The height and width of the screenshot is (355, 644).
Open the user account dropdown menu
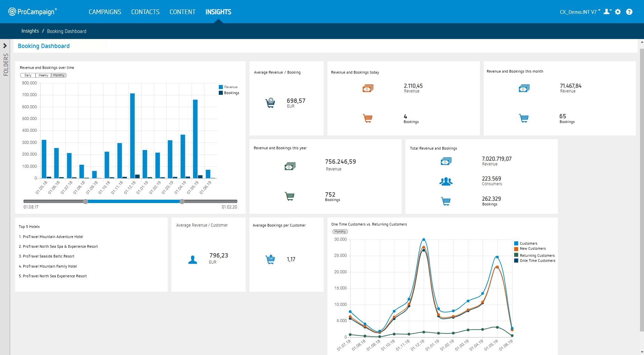point(607,12)
